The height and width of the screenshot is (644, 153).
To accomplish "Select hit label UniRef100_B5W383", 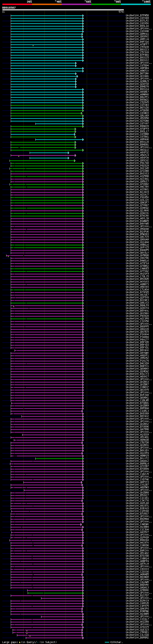I will tap(137, 234).
